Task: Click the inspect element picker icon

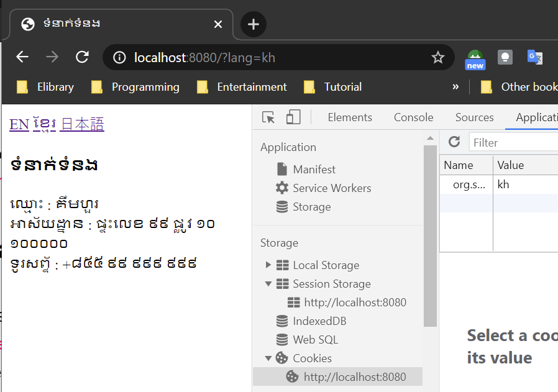Action: click(268, 117)
